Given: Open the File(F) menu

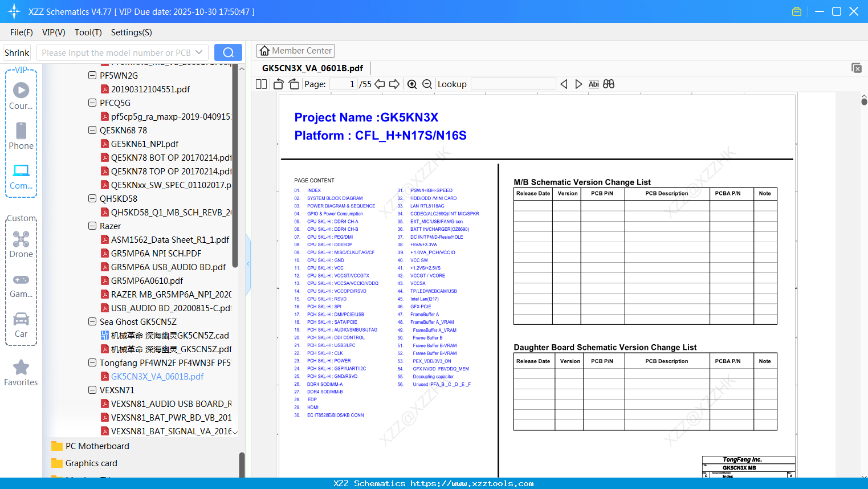Looking at the screenshot, I should (22, 32).
